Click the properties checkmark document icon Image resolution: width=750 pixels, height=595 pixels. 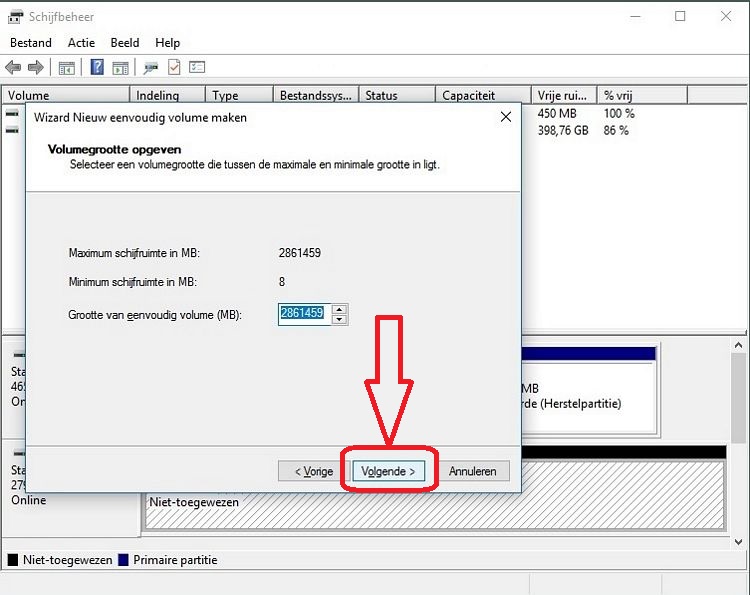pyautogui.click(x=174, y=67)
